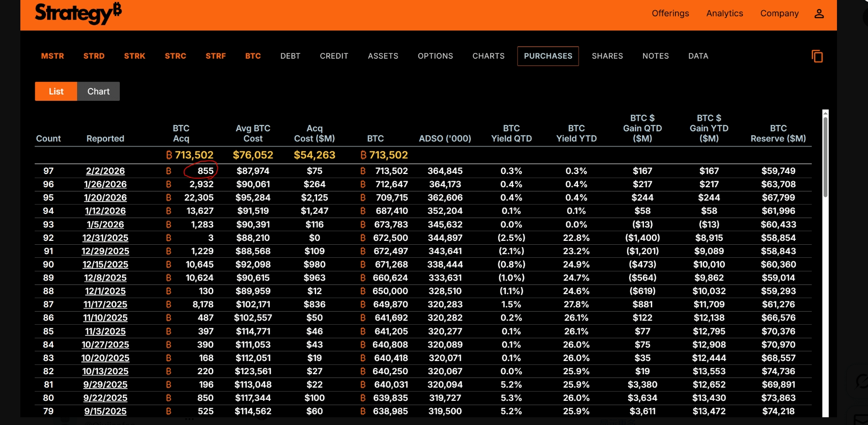Open the 1/12/2026 purchase report link

[x=105, y=211]
